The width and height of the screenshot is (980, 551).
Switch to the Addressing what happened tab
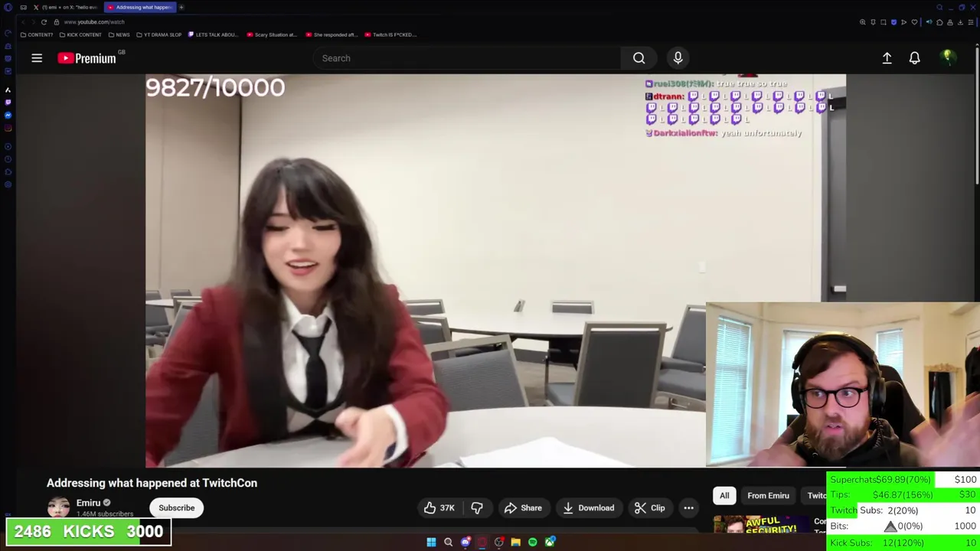pyautogui.click(x=139, y=8)
